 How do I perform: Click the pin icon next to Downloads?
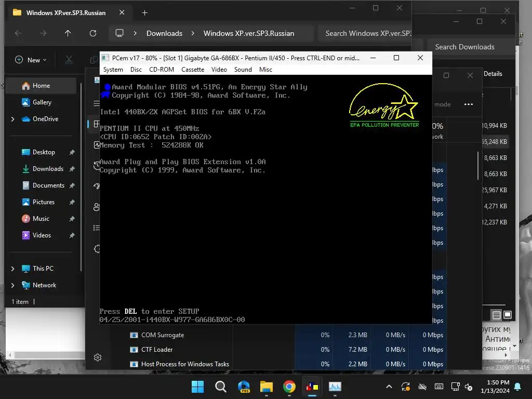72,169
